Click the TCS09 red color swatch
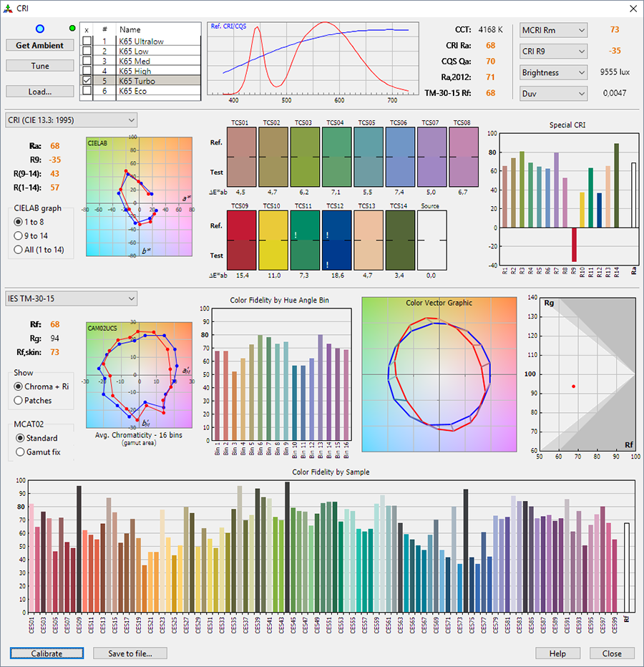The image size is (644, 667). (x=241, y=240)
